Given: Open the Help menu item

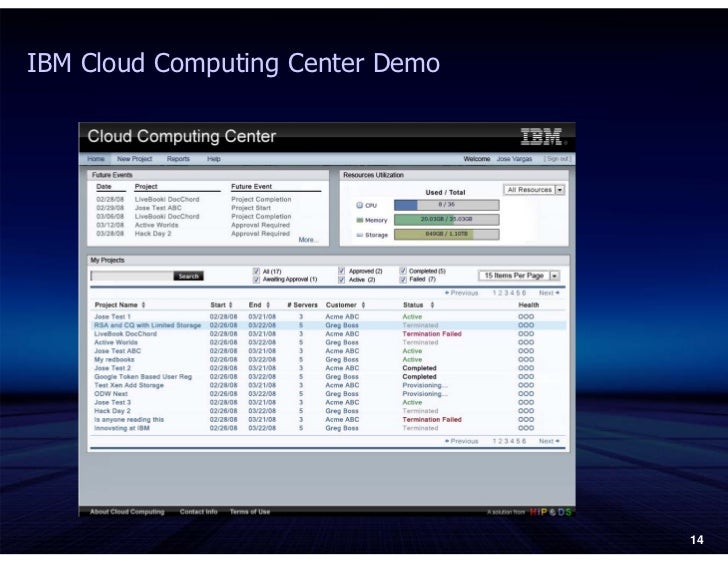Looking at the screenshot, I should (x=214, y=159).
